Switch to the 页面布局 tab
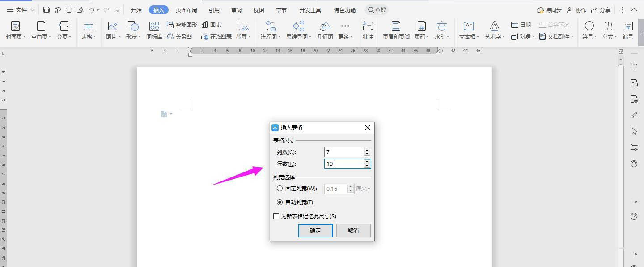644x267 pixels. 186,10
